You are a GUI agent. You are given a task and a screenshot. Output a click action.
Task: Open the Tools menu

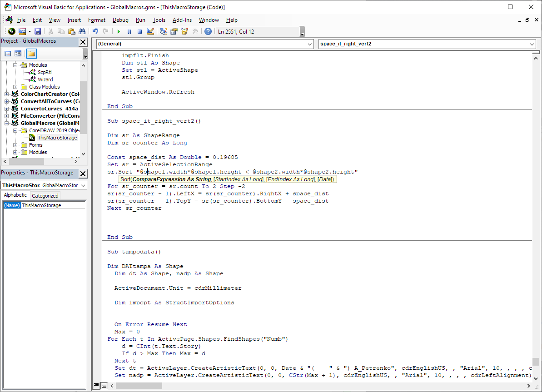[159, 20]
